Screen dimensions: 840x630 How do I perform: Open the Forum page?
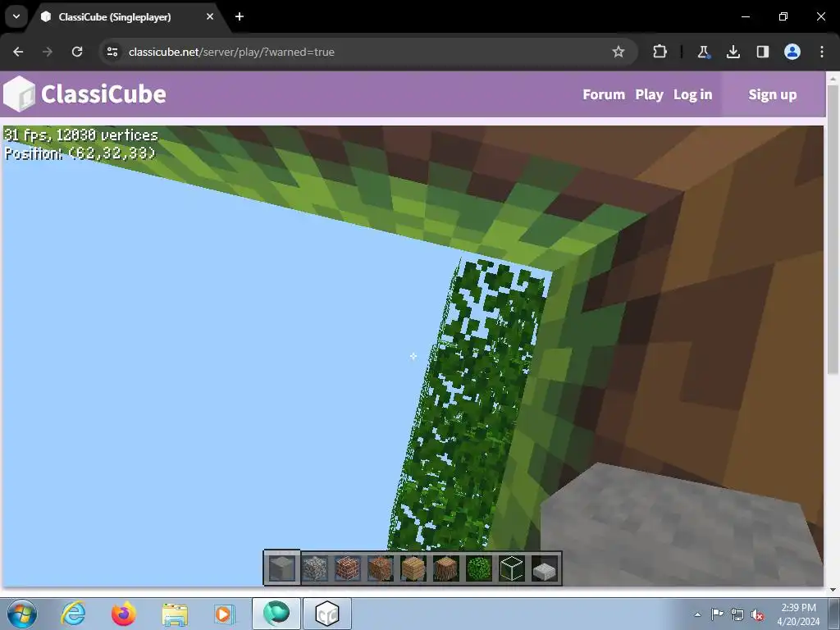pos(604,95)
